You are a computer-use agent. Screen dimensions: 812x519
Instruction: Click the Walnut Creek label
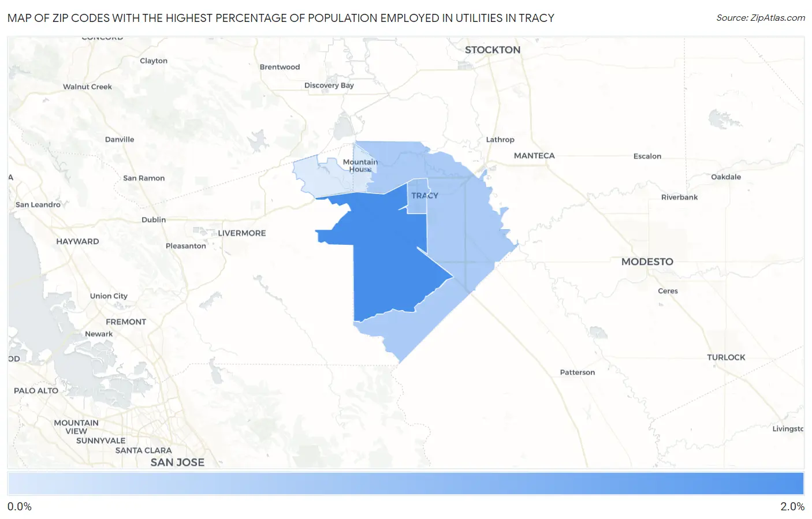[x=87, y=87]
